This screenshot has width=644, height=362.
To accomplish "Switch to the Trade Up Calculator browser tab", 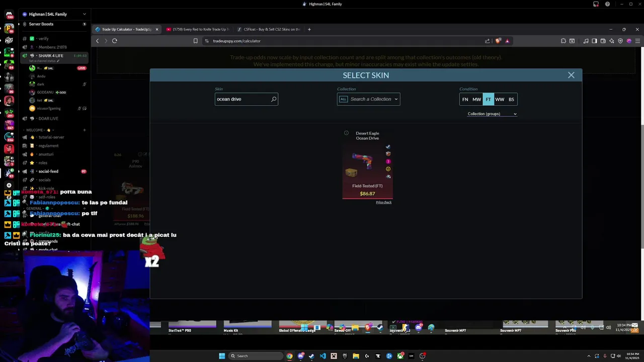I will coord(126,29).
